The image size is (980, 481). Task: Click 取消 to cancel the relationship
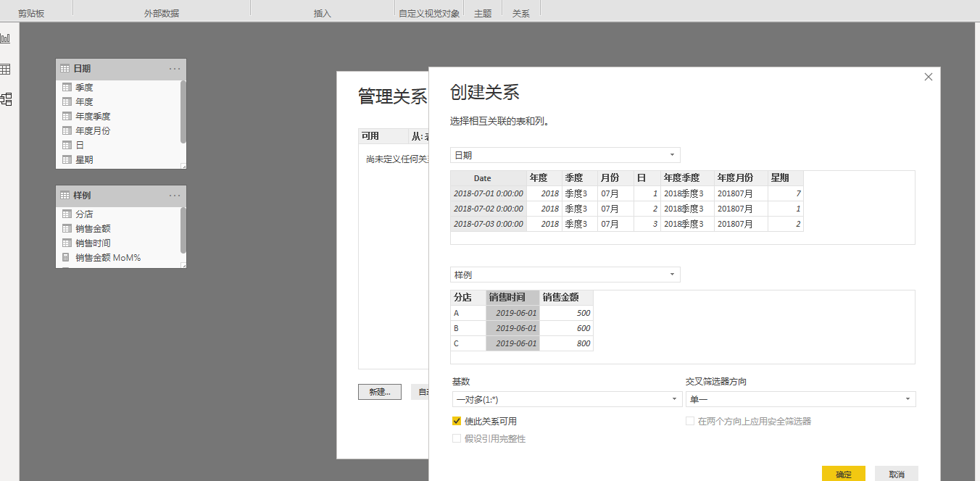[897, 474]
